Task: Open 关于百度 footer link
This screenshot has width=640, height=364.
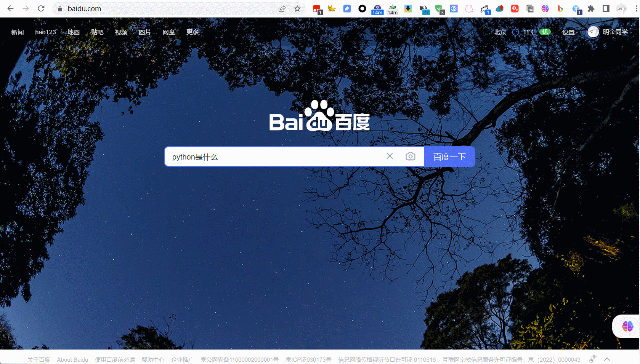Action: pos(39,359)
